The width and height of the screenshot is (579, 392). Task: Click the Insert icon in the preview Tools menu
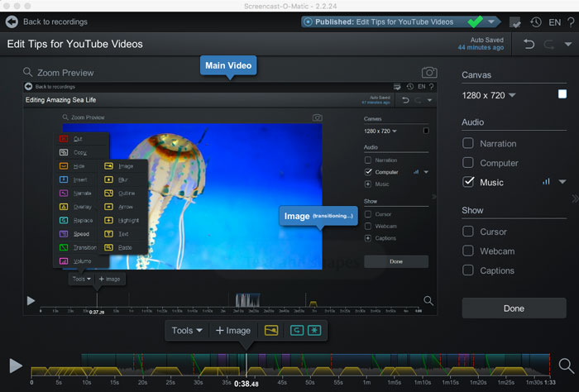coord(64,179)
